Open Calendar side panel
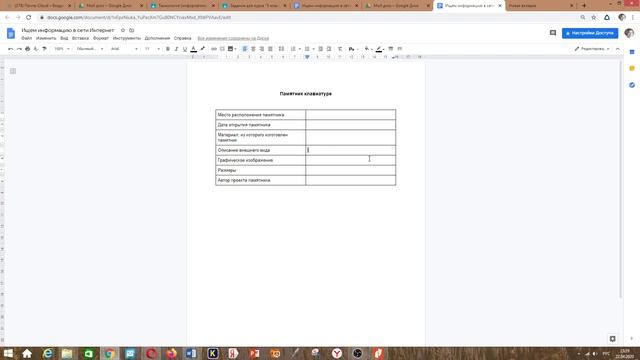 (x=632, y=52)
